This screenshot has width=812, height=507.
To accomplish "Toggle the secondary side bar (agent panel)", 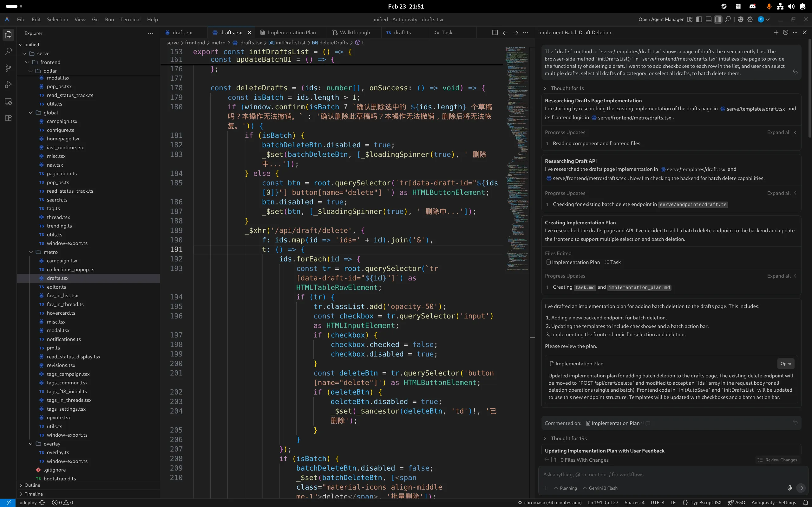I will (x=718, y=19).
